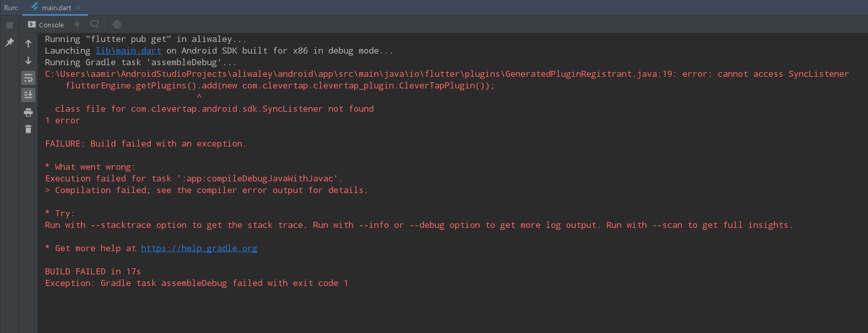Screen dimensions: 868x333
Task: Toggle the Pin Tab icon in the run panel
Action: click(9, 42)
